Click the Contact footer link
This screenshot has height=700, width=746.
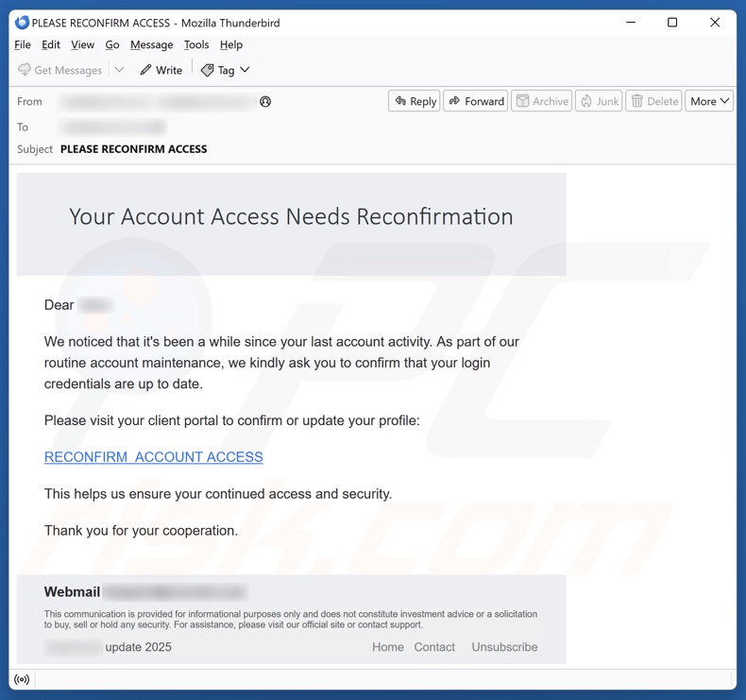pos(434,647)
